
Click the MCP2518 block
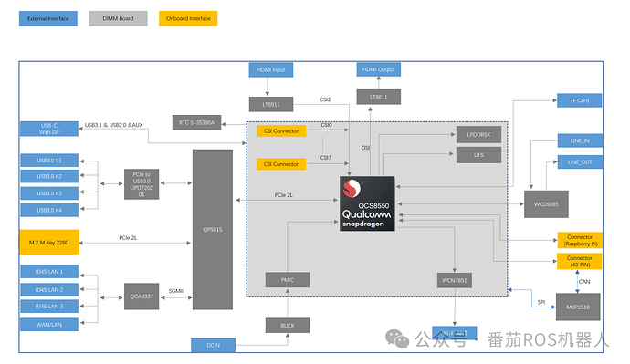(x=578, y=307)
